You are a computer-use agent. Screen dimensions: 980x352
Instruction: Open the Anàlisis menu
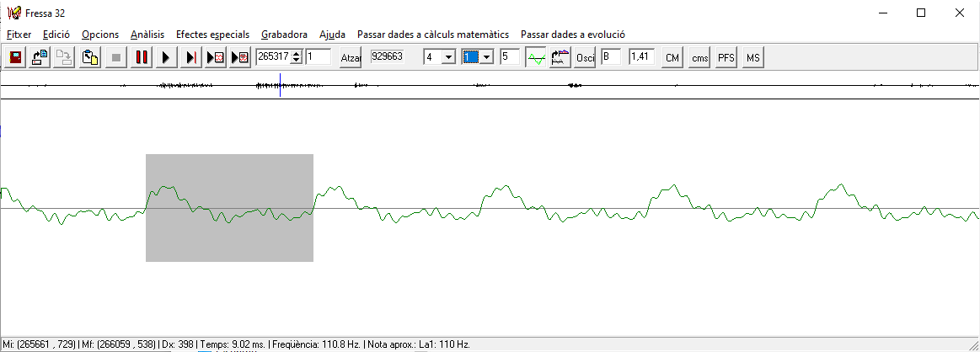tap(147, 35)
